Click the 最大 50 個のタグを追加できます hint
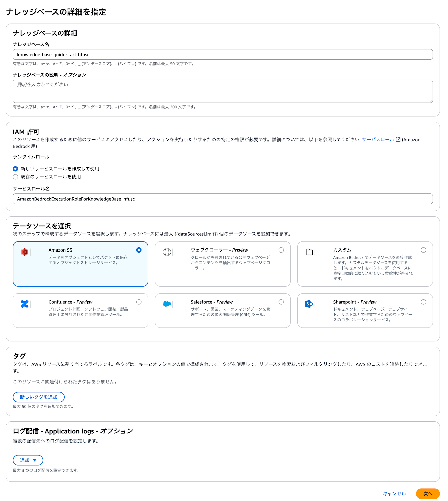448x501 pixels. (x=44, y=406)
